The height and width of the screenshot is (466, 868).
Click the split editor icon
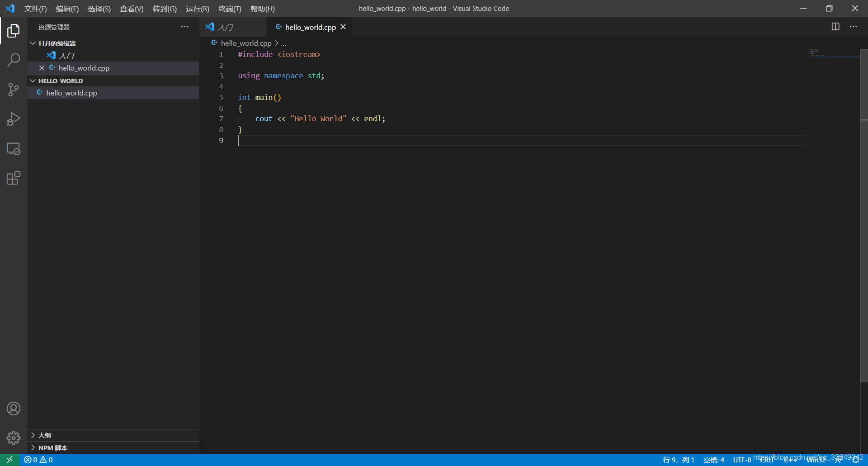pos(835,27)
